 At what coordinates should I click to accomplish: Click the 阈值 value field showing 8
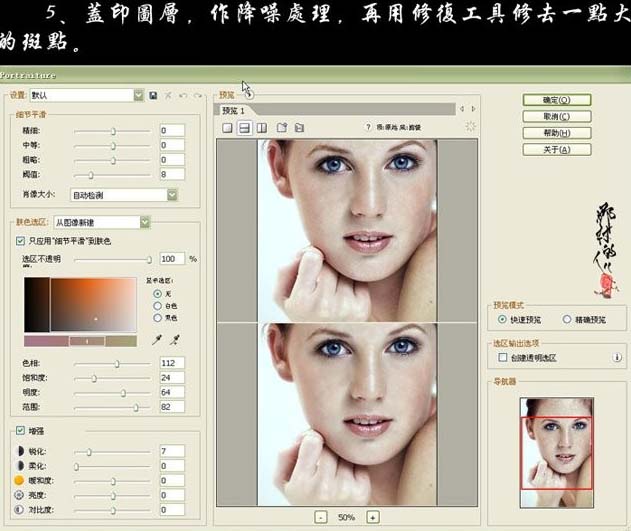click(172, 174)
